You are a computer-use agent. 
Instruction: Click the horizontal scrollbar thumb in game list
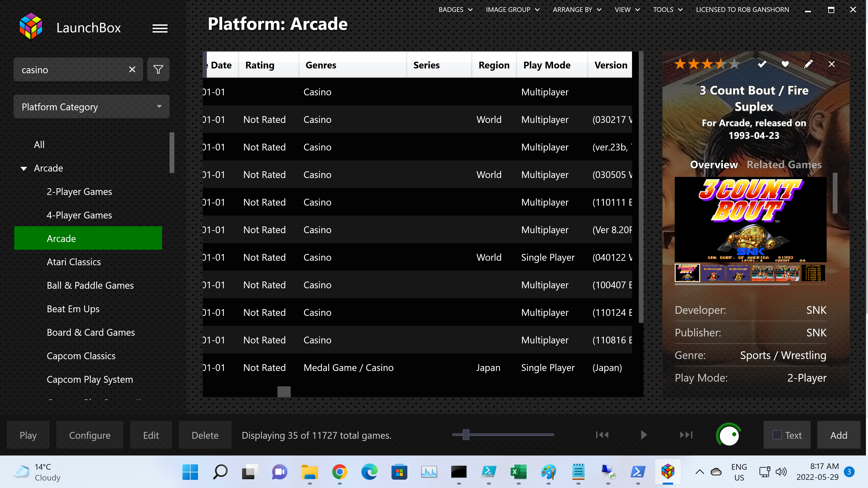click(x=284, y=391)
